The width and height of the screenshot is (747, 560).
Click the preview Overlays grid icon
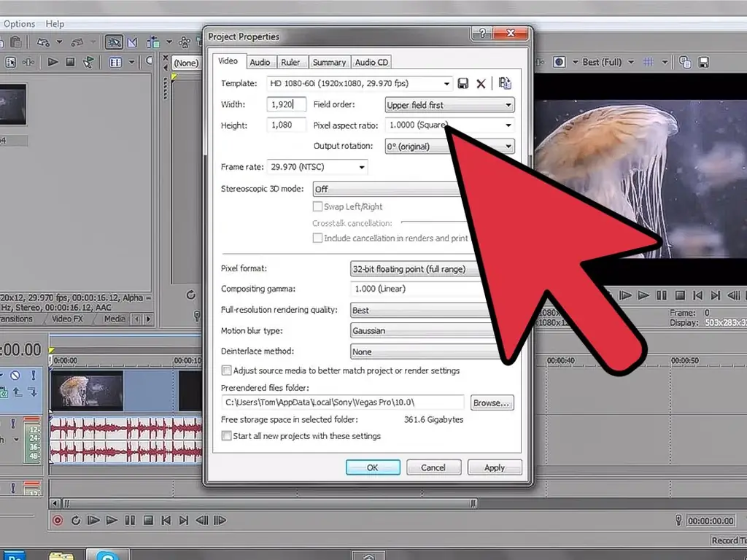pos(649,62)
